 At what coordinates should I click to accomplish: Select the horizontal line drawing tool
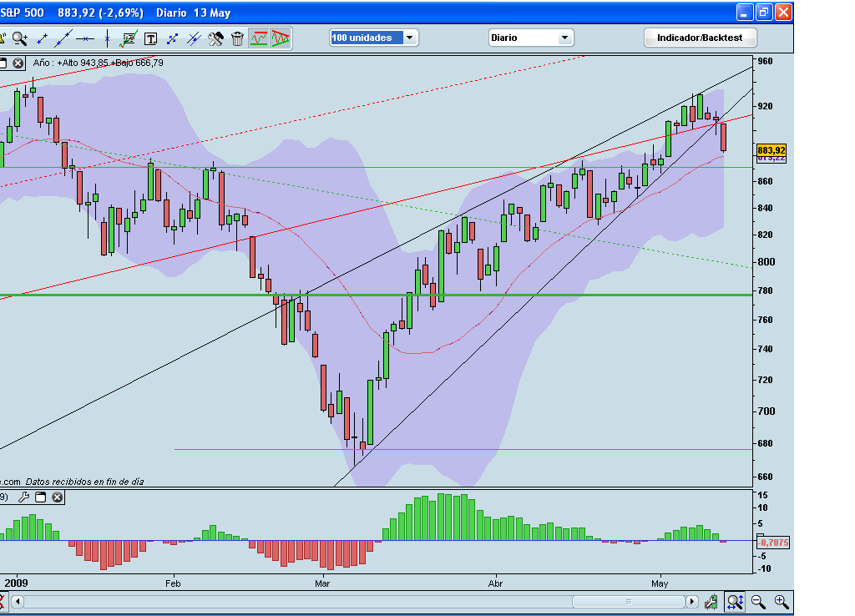(x=85, y=38)
